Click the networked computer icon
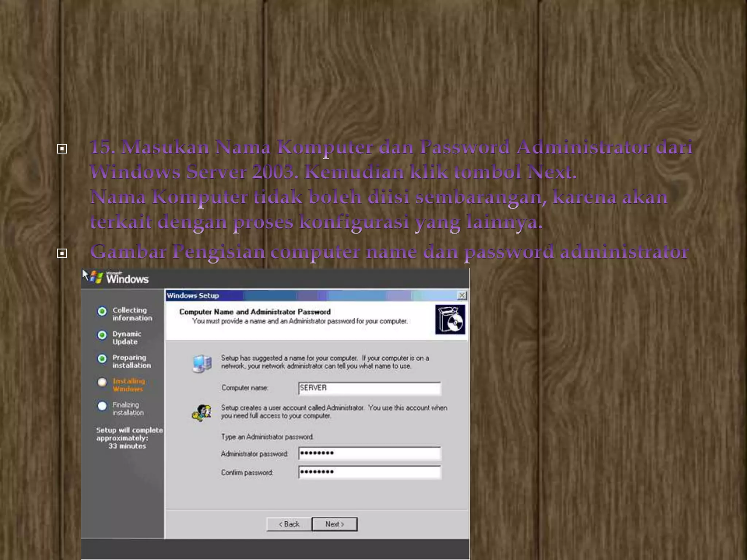747x560 pixels. coord(202,363)
